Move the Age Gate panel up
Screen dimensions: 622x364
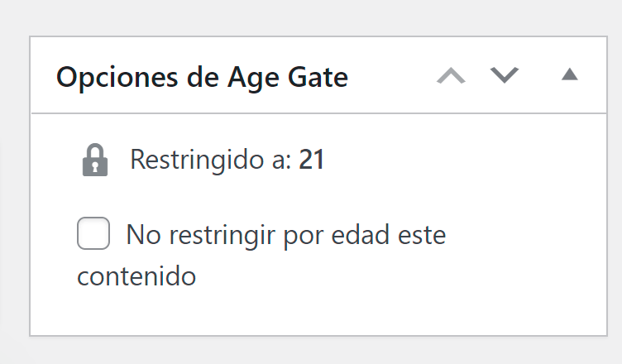click(x=451, y=75)
